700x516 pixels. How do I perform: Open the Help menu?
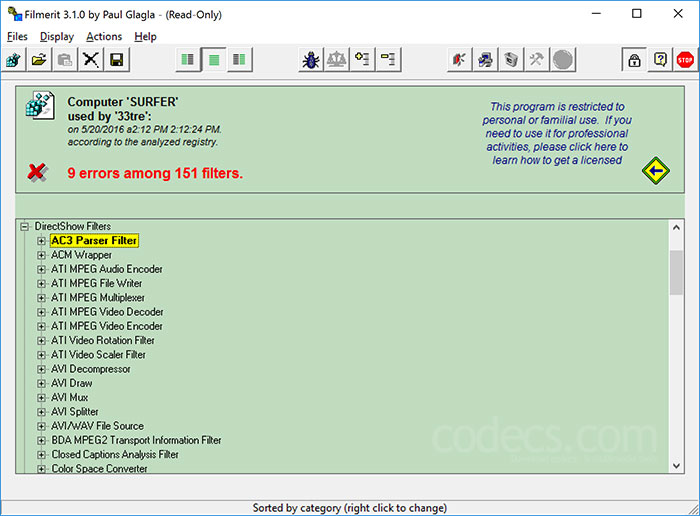tap(146, 37)
